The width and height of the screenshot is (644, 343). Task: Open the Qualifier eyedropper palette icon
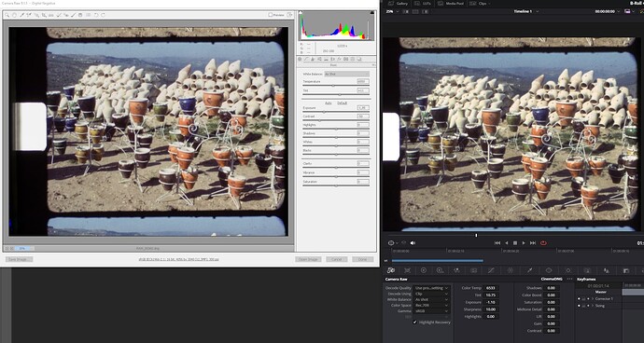[x=530, y=270]
